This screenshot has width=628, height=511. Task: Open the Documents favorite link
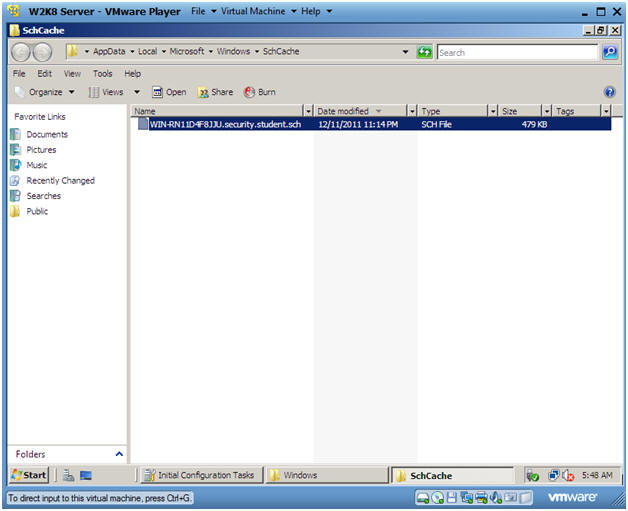pos(39,134)
